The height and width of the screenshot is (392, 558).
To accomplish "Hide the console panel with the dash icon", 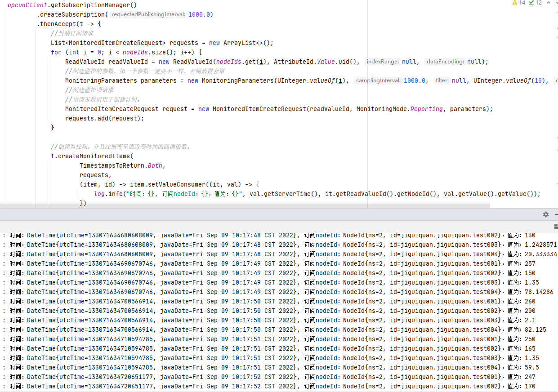I will (x=557, y=214).
